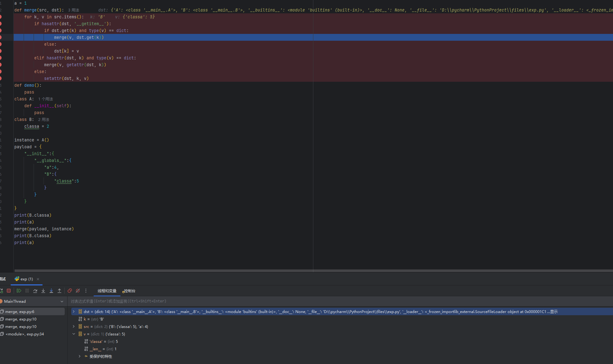
Task: Expand the 受保护的特性 node
Action: click(x=80, y=356)
